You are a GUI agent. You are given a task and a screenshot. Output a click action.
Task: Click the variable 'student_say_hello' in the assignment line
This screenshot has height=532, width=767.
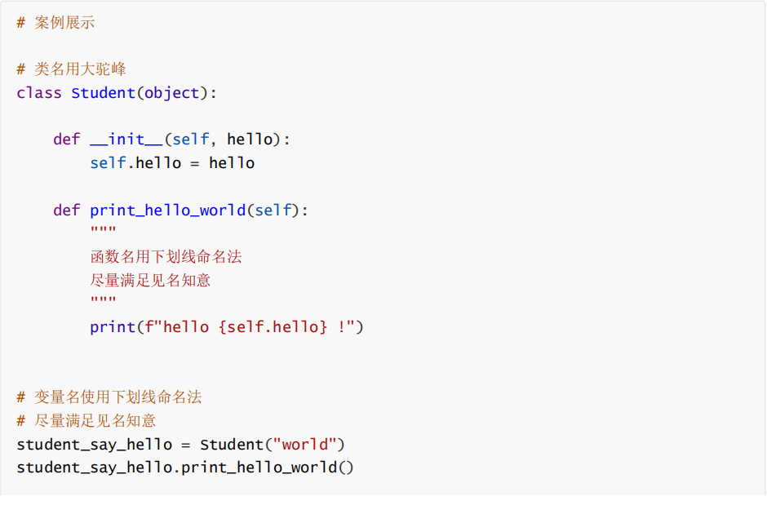pyautogui.click(x=95, y=445)
